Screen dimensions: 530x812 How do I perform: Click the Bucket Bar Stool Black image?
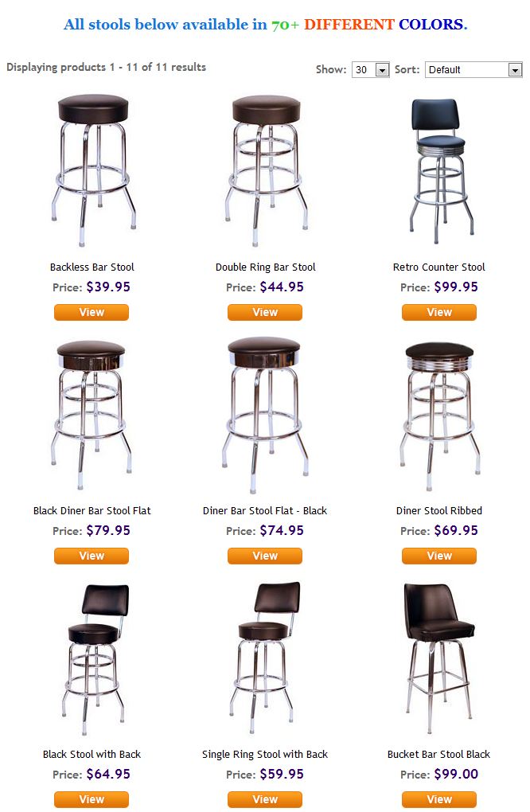click(439, 658)
